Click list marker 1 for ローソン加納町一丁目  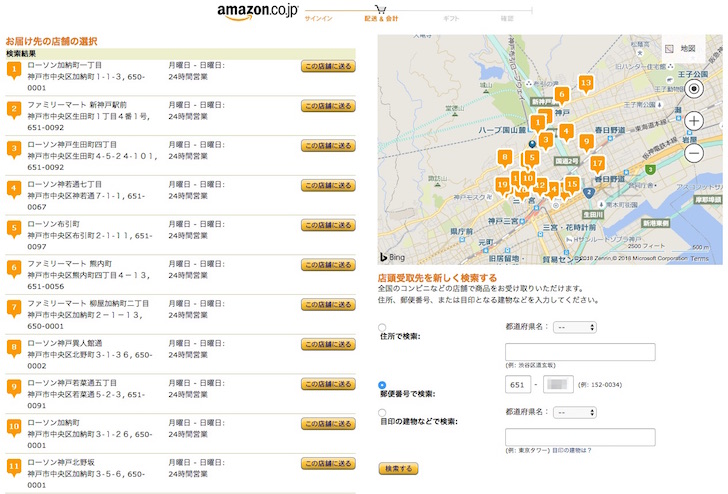click(x=14, y=71)
